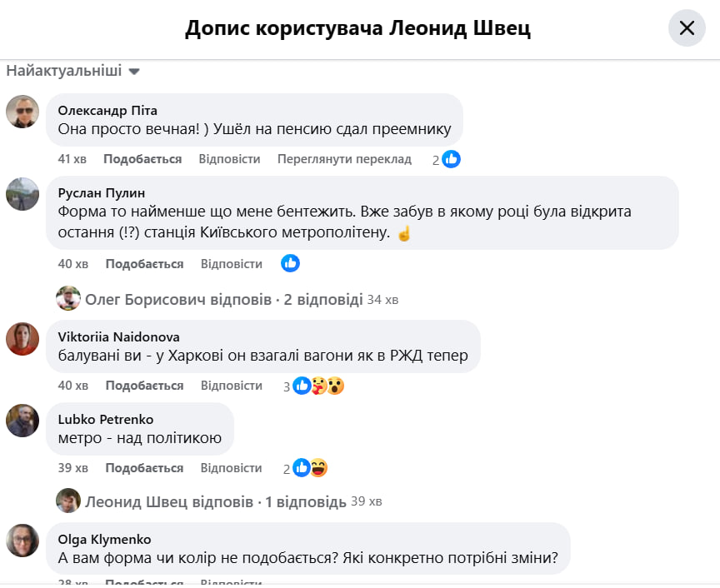This screenshot has width=720, height=588.
Task: Like Олександр Піта's comment with Подобається
Action: point(142,159)
